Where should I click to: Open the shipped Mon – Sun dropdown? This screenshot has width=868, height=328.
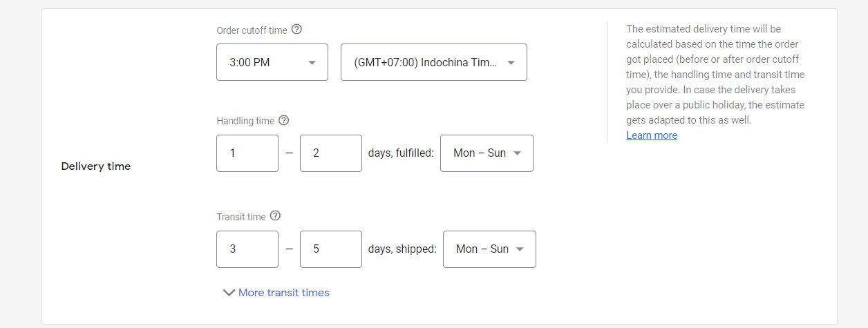(489, 249)
